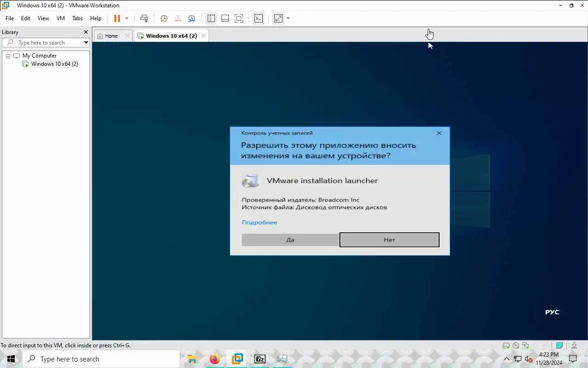
Task: Enter full screen mode icon
Action: (239, 18)
